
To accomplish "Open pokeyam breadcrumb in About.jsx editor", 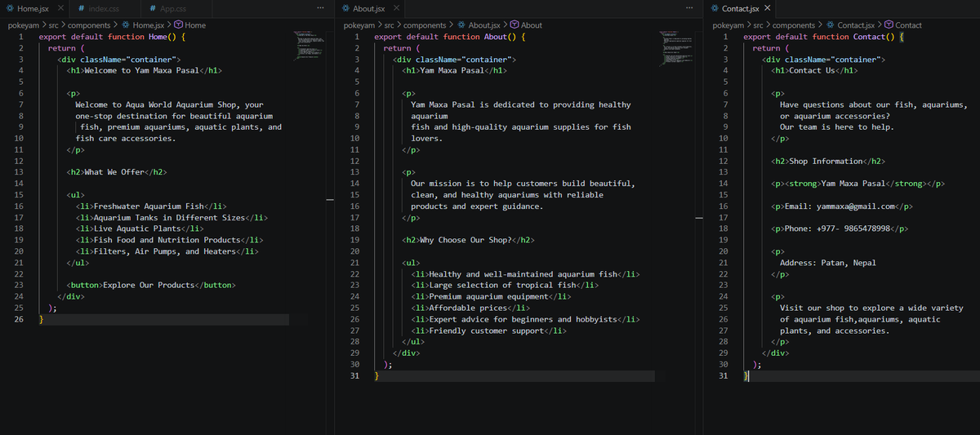I will click(360, 25).
